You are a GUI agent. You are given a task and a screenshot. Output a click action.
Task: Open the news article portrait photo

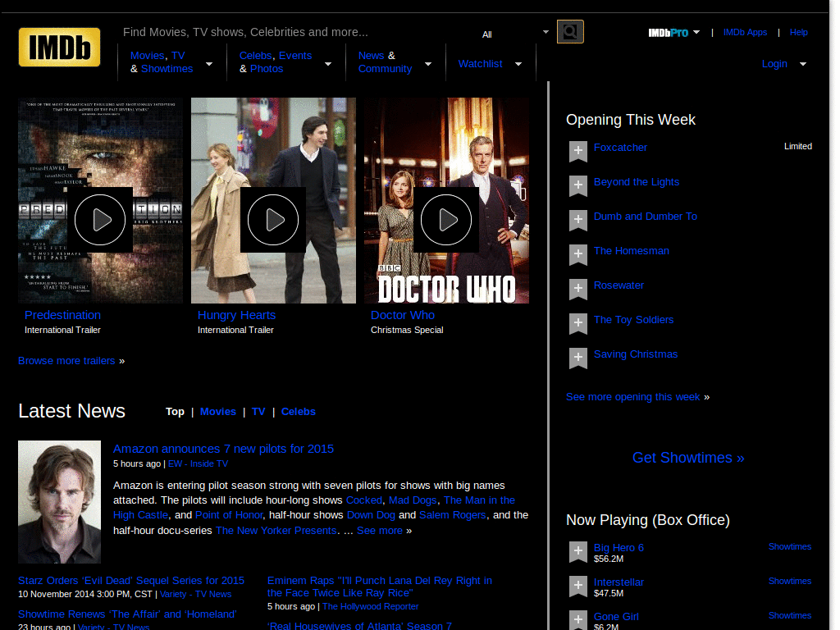(x=59, y=502)
